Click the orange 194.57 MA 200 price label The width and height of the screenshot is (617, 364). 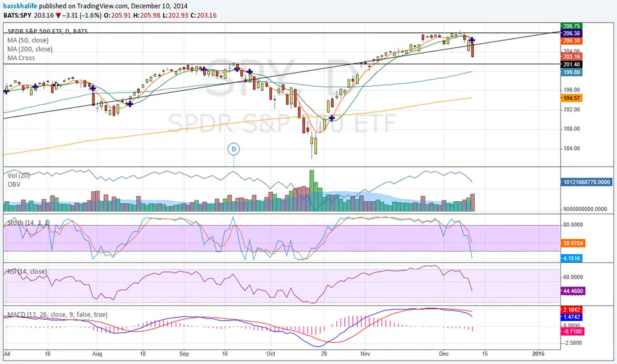571,99
